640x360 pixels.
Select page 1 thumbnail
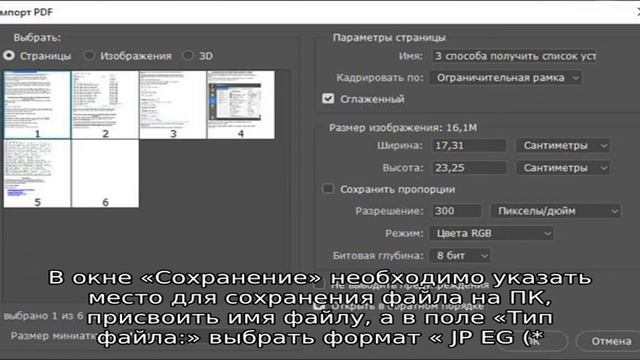point(37,105)
